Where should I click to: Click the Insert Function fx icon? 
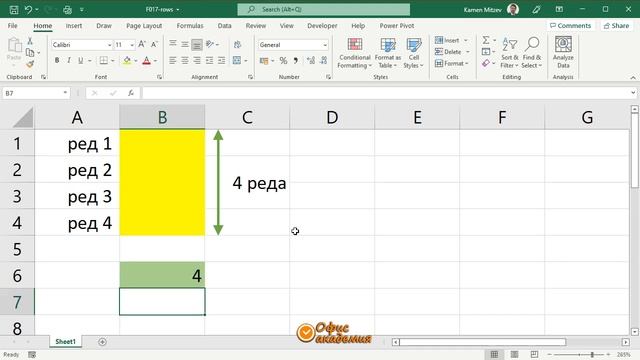131,93
